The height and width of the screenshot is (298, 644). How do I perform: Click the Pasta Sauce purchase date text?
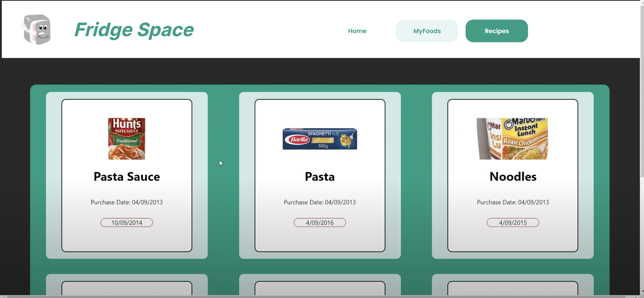point(126,202)
